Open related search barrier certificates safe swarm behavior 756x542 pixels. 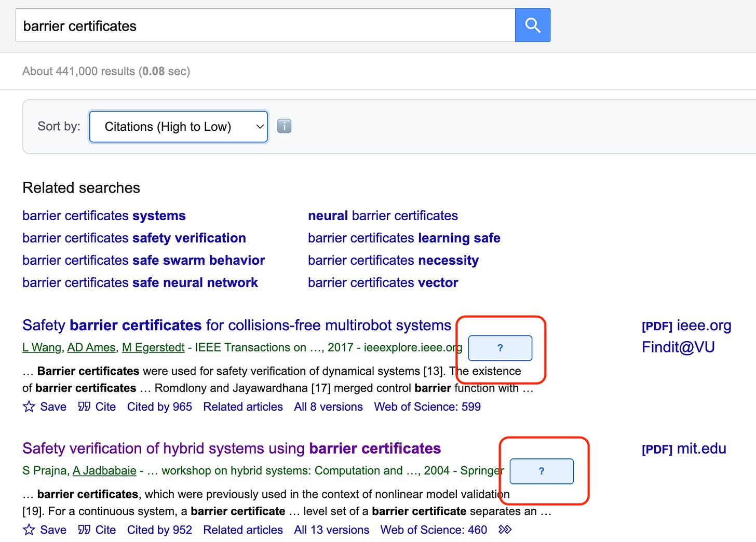coord(143,260)
